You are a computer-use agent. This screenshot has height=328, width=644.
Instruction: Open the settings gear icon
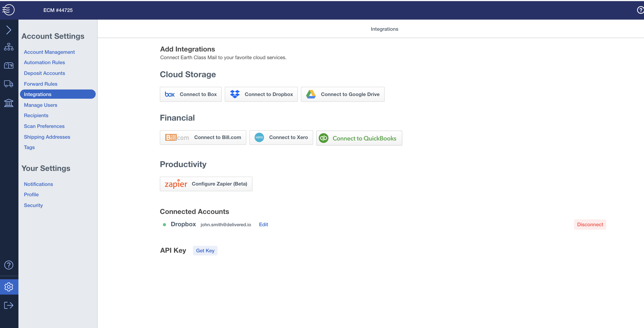[9, 287]
